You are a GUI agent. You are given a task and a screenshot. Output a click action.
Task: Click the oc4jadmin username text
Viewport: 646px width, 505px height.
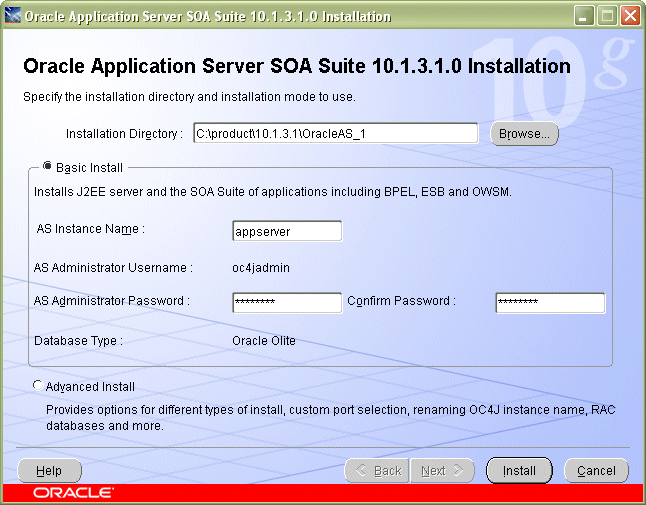(261, 268)
